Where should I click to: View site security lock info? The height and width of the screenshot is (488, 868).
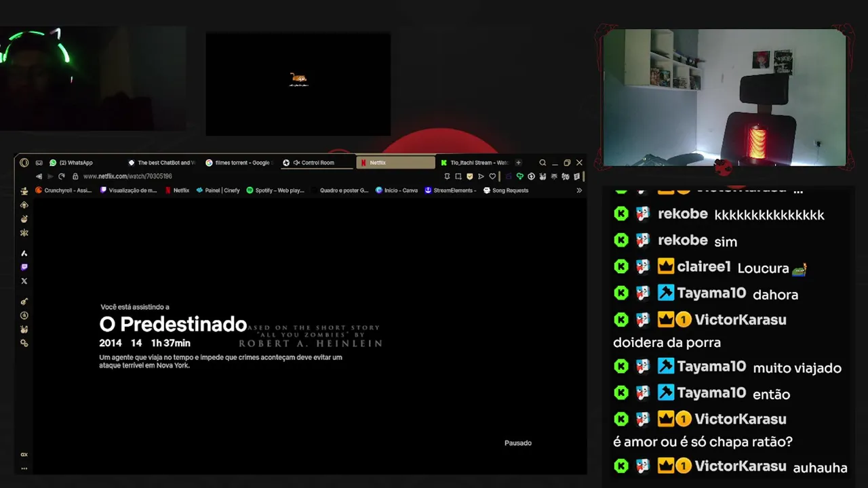click(76, 176)
